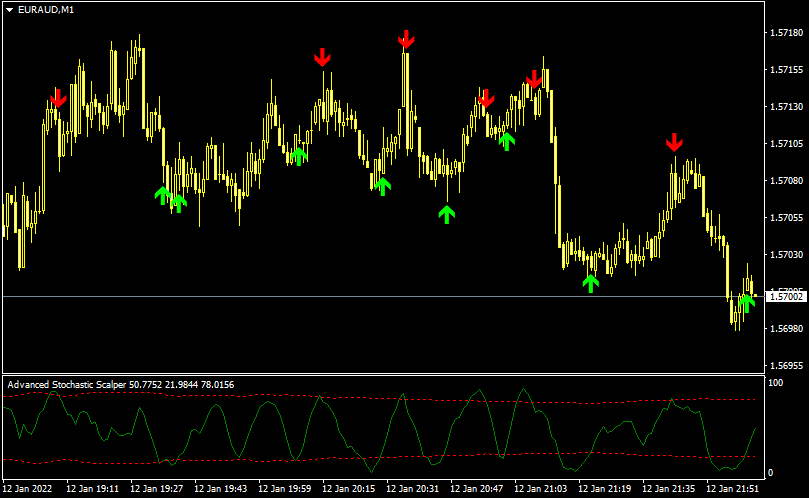
Task: Select the 12 Jan 19:11 time label
Action: 93,490
